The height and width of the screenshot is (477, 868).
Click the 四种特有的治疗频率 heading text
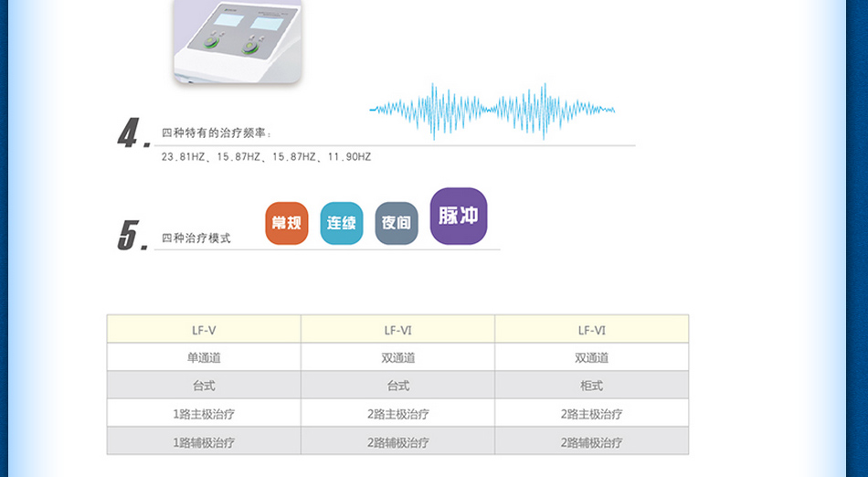[x=217, y=133]
